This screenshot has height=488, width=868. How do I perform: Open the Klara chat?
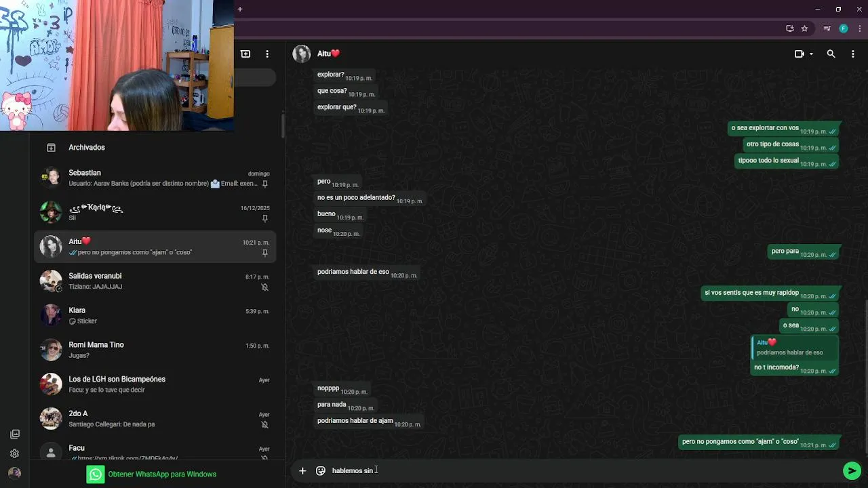[x=155, y=316]
